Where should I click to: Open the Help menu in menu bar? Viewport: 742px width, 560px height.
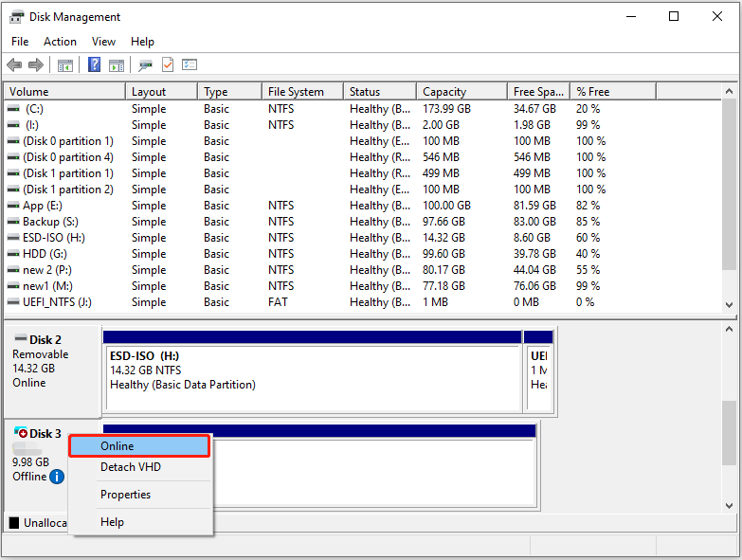pyautogui.click(x=142, y=42)
